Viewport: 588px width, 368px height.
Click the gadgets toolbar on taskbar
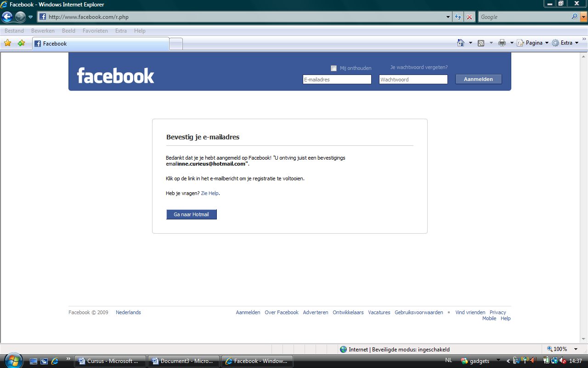[475, 361]
